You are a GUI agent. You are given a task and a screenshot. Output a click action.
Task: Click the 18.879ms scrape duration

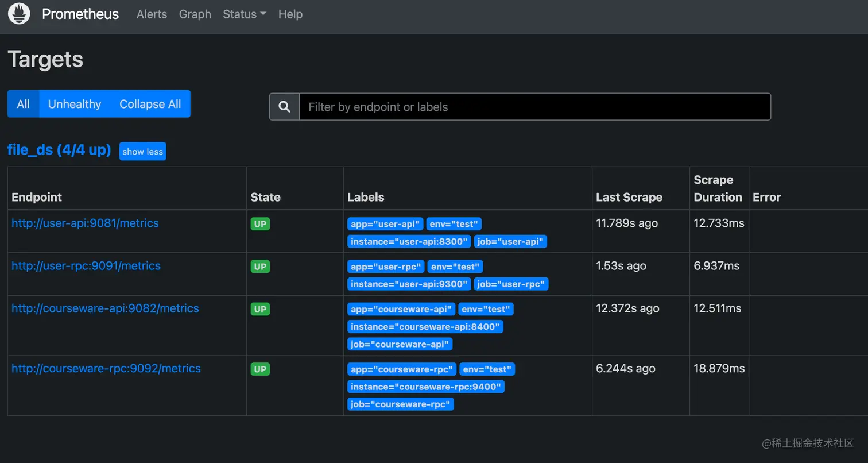pyautogui.click(x=719, y=368)
